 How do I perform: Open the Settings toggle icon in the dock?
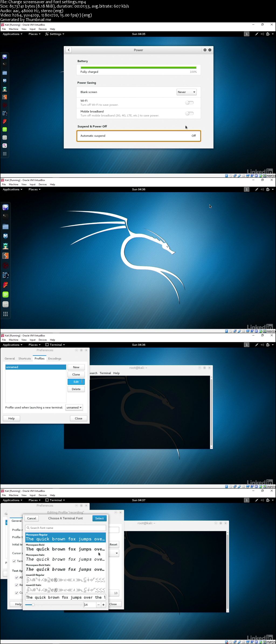pos(5,145)
